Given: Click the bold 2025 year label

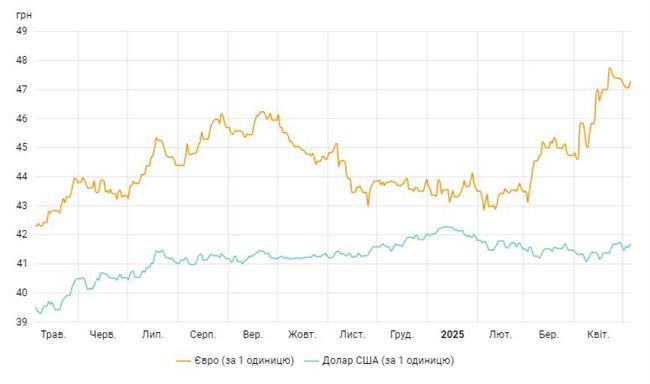Looking at the screenshot, I should tap(452, 334).
